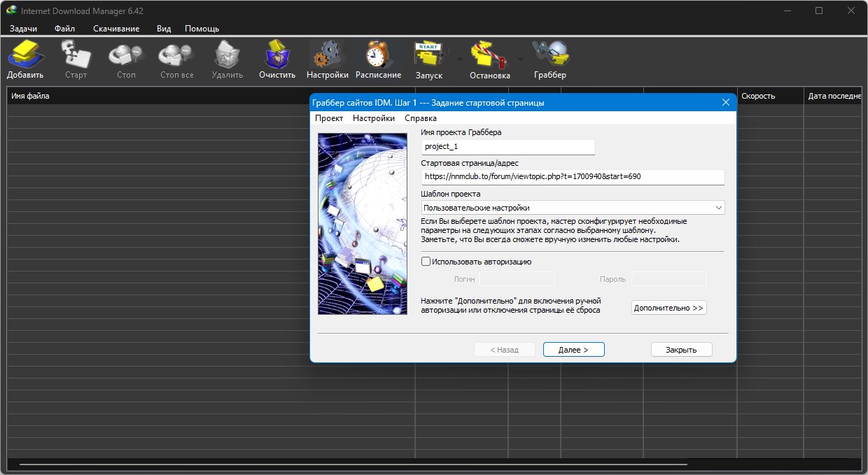Open dropdown arrow next to Остановка
The height and width of the screenshot is (475, 868).
[x=520, y=59]
